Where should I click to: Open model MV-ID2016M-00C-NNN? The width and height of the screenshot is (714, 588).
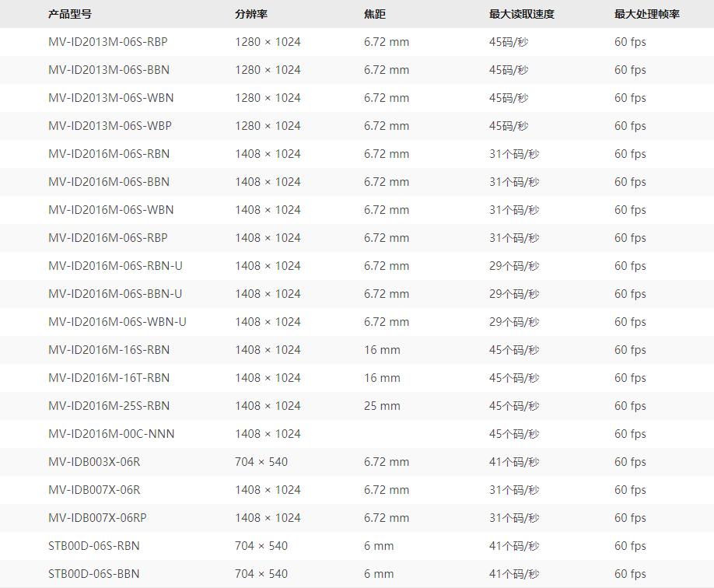click(111, 434)
